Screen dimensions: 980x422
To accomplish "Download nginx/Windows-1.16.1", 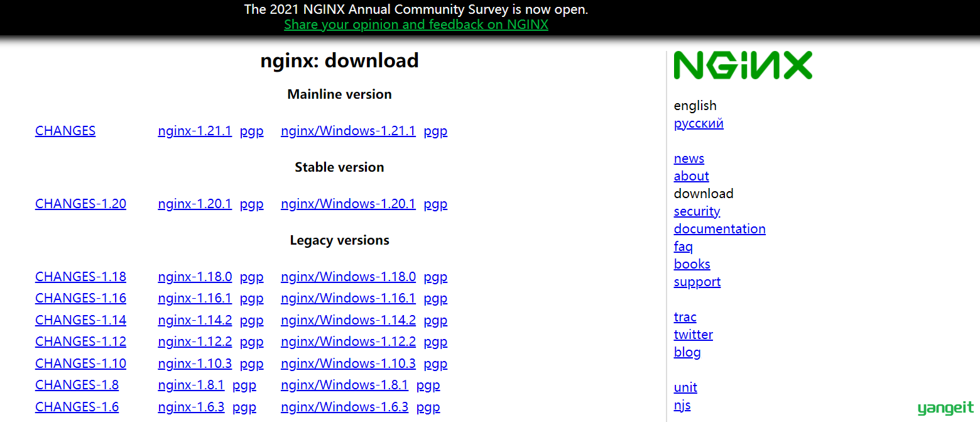I will [x=348, y=298].
